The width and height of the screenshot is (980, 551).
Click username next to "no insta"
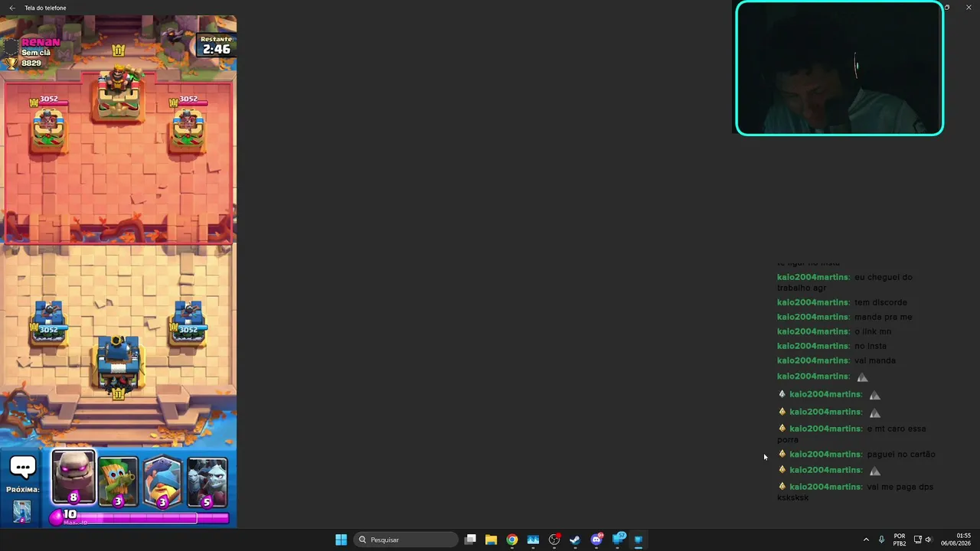pos(813,346)
